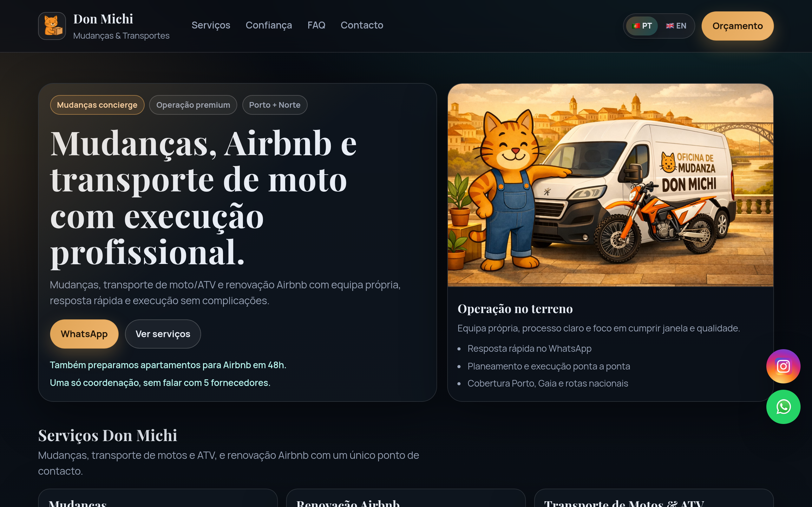Select the Mudanças concierge pill
Screen dimensions: 812x507
[97, 105]
